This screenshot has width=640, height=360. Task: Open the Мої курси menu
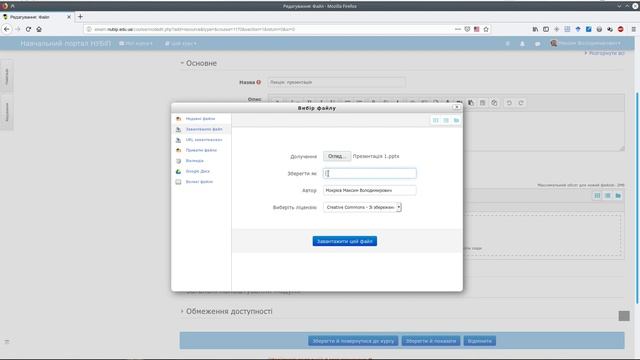[x=136, y=44]
